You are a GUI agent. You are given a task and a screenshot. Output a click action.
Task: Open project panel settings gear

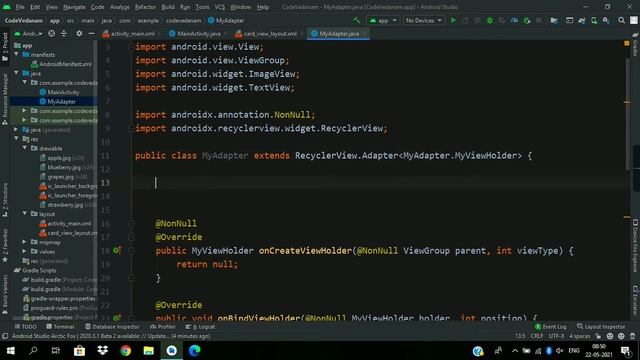(x=79, y=33)
